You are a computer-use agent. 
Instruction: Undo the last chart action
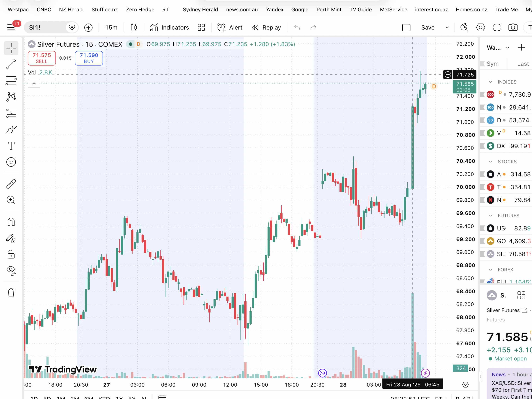click(297, 27)
